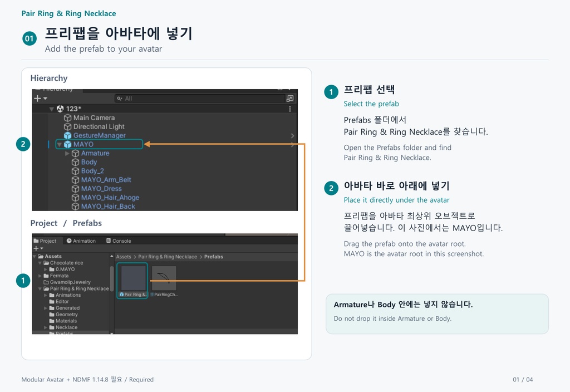Click Pair Ring & Ring Necklace breadcrumb
Viewport: 570px width, 392px height.
tap(168, 257)
